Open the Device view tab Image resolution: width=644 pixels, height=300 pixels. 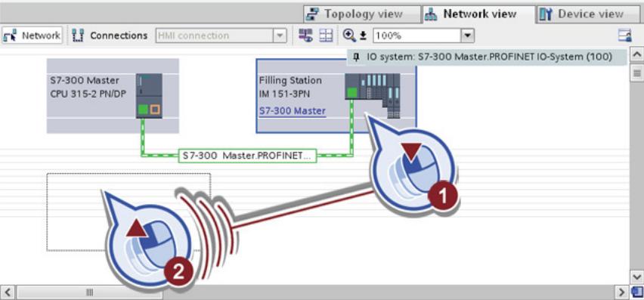click(x=588, y=14)
